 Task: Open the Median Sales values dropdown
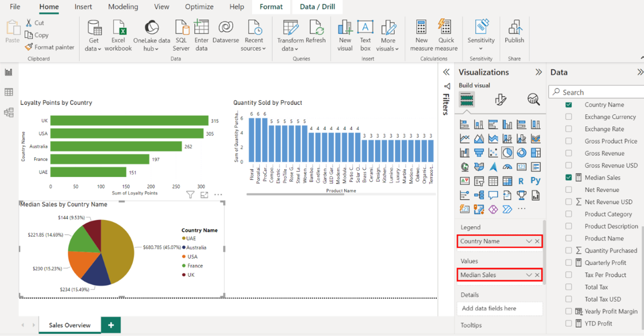click(x=529, y=275)
